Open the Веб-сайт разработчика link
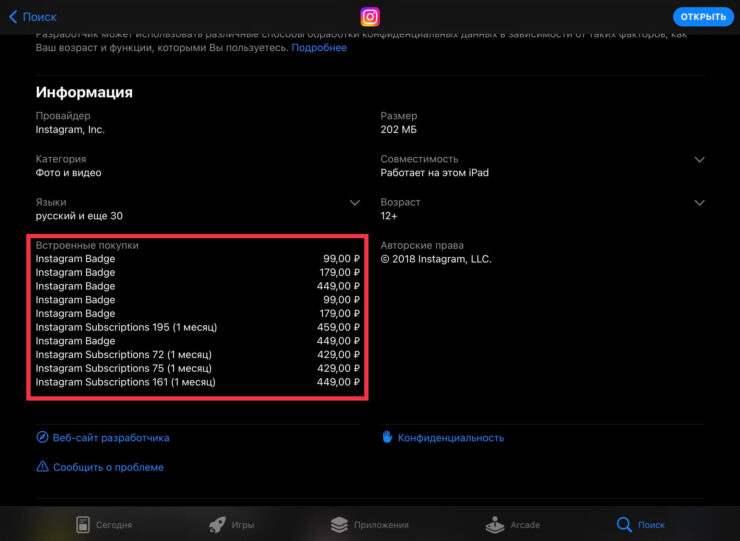Image resolution: width=740 pixels, height=541 pixels. tap(111, 437)
